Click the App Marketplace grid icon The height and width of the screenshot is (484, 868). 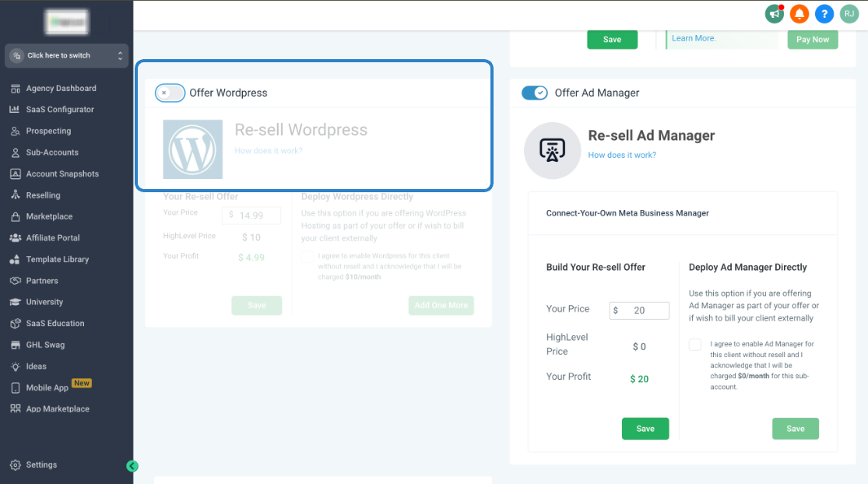pos(16,409)
